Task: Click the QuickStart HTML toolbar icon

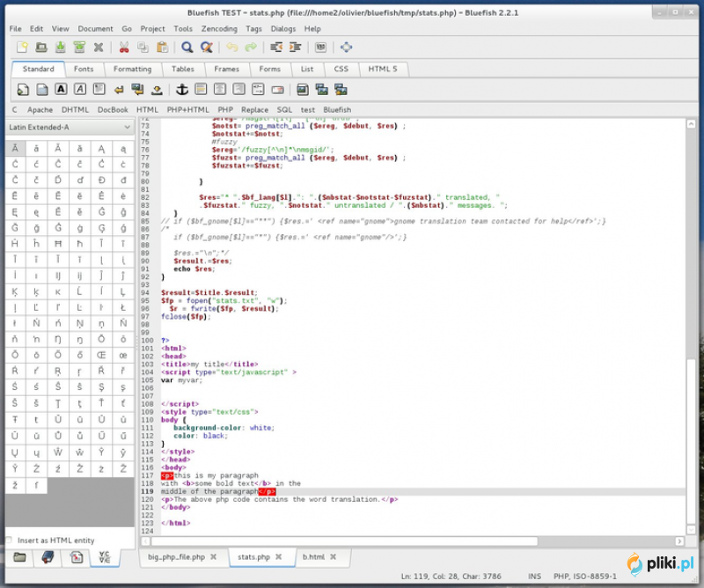Action: (x=23, y=90)
